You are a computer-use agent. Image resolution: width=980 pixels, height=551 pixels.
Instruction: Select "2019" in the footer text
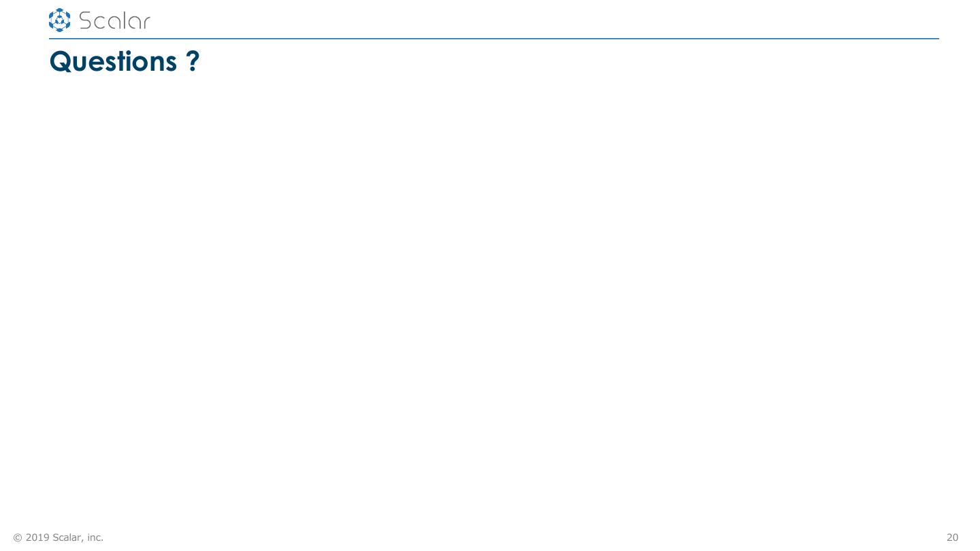[x=37, y=537]
